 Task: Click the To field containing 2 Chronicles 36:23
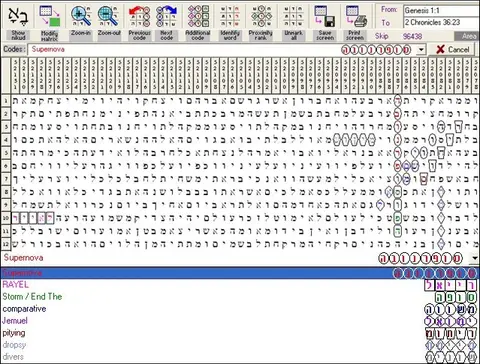(441, 22)
